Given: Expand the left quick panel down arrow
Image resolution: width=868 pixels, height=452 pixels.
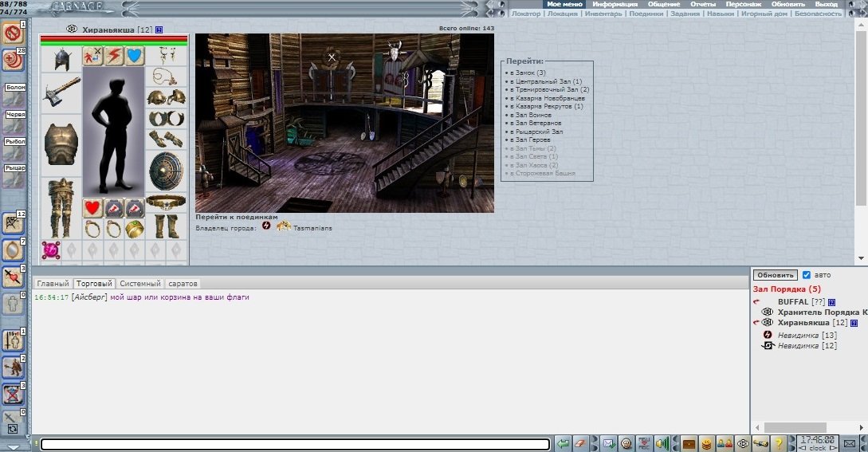Looking at the screenshot, I should pos(13,446).
